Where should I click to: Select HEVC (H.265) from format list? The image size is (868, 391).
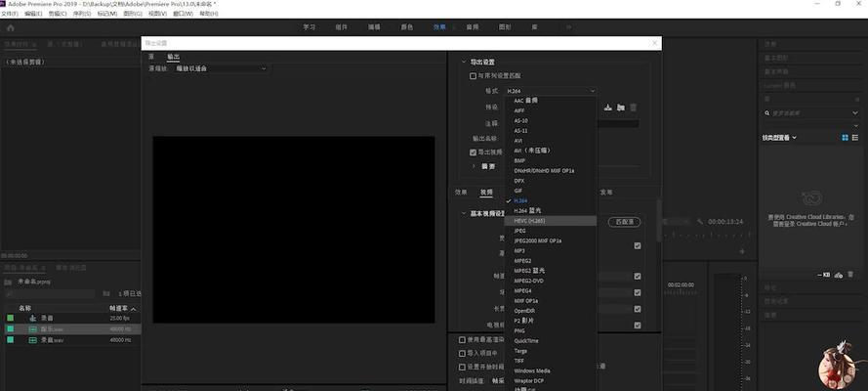pos(551,221)
